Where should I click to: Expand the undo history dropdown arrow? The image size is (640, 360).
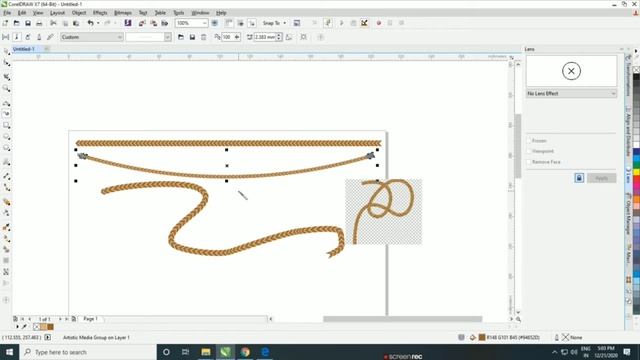[x=98, y=23]
